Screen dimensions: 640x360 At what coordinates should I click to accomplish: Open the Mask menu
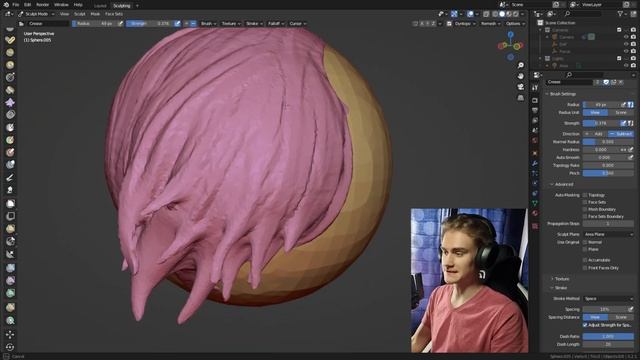point(95,14)
